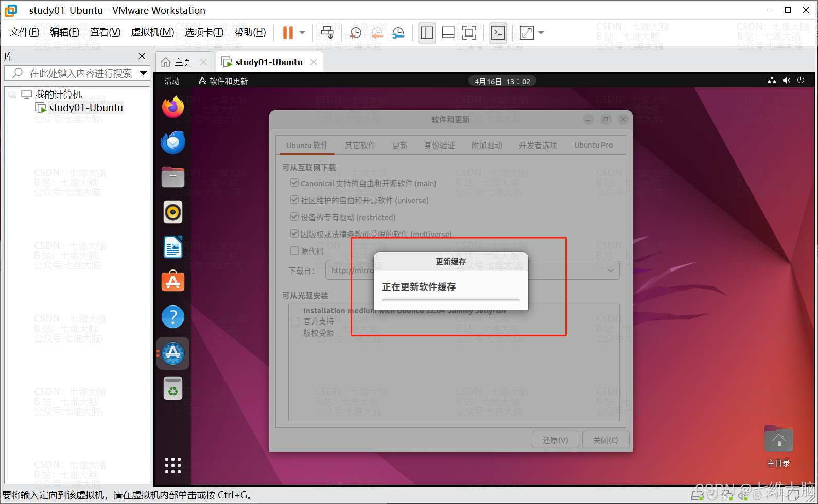Viewport: 818px width, 504px height.
Task: Click the 关闭(C) button
Action: pyautogui.click(x=605, y=440)
